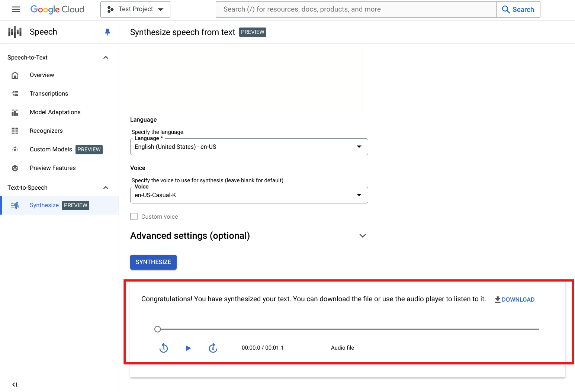Collapse the Text-to-Speech menu group

[x=106, y=188]
